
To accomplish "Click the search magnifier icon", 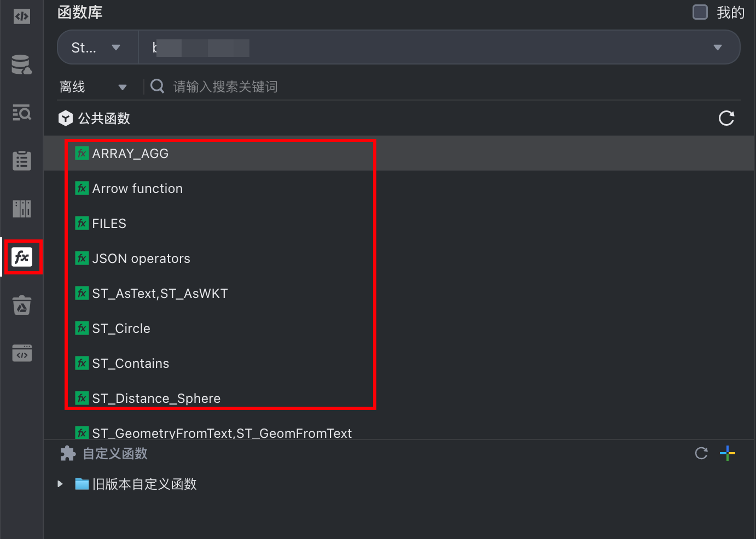I will (x=158, y=86).
